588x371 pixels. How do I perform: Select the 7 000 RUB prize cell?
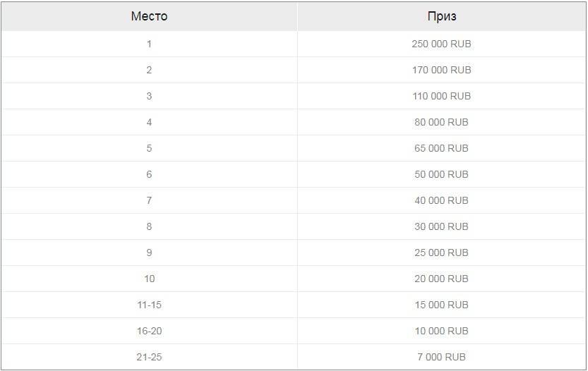[441, 357]
